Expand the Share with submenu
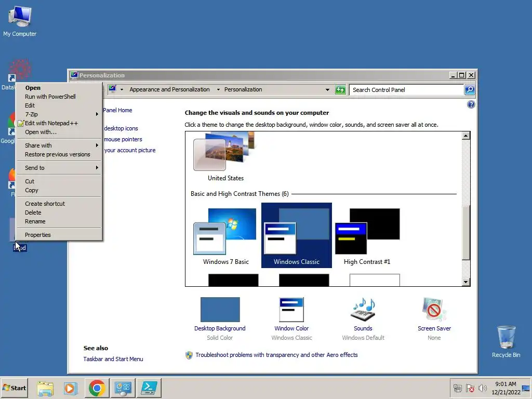Image resolution: width=532 pixels, height=399 pixels. 59,145
